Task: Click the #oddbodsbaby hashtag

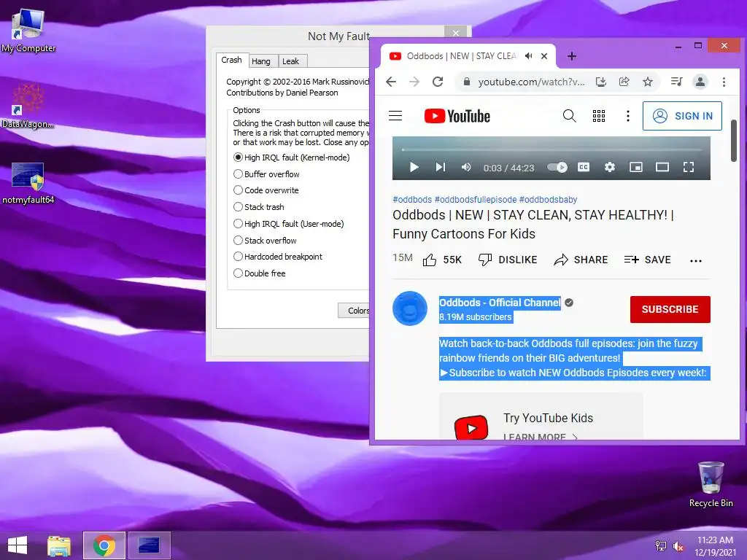Action: [x=548, y=200]
